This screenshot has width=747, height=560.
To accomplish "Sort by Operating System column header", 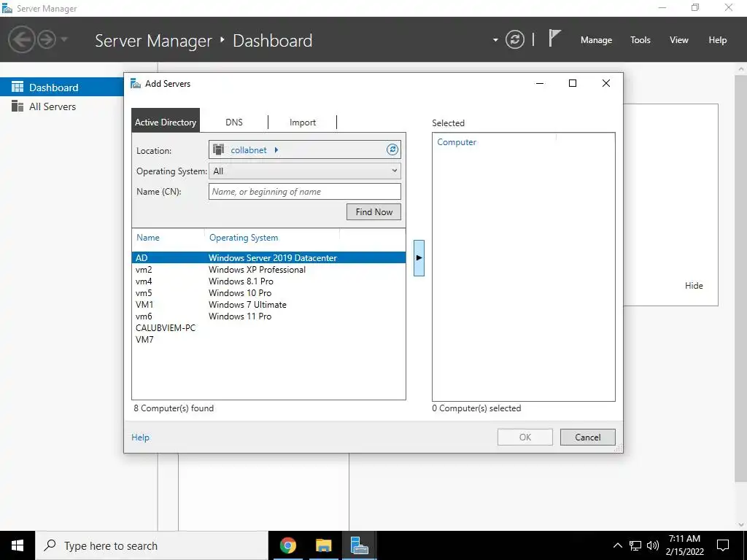I will tap(244, 238).
